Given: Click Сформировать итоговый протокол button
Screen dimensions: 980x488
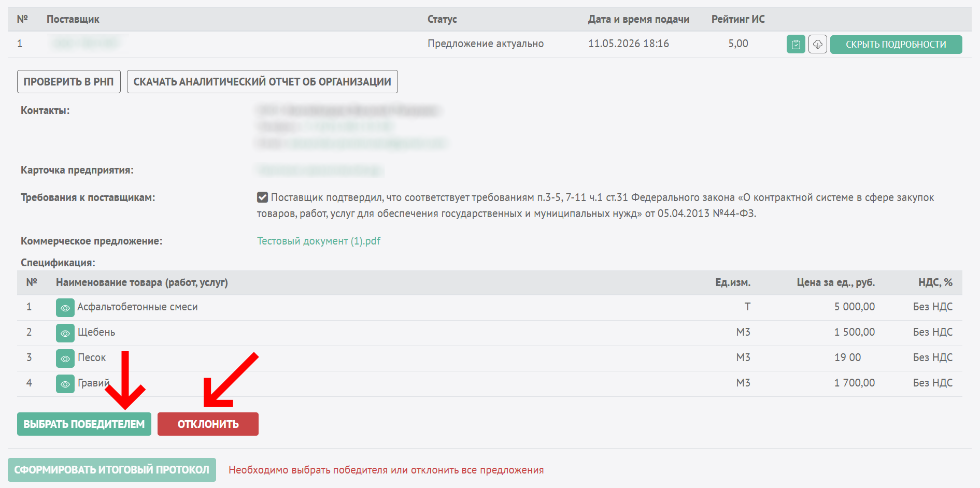Looking at the screenshot, I should [112, 470].
